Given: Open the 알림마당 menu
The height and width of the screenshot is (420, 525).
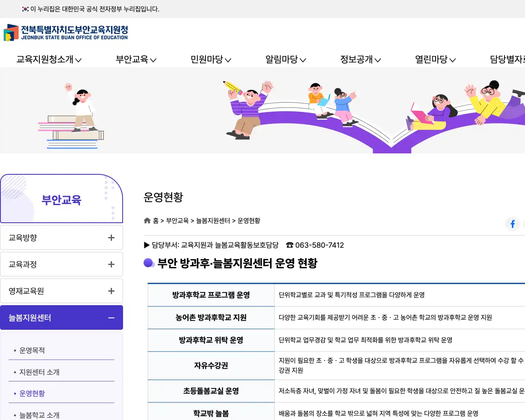Looking at the screenshot, I should pyautogui.click(x=286, y=59).
